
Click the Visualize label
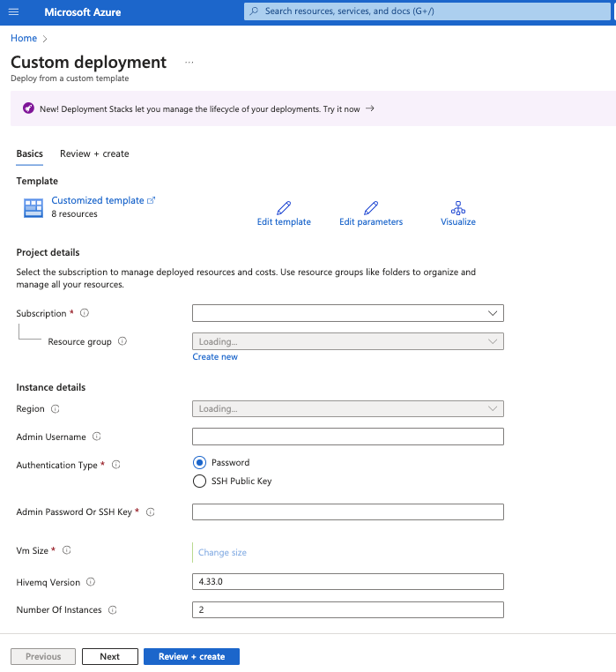coord(458,222)
